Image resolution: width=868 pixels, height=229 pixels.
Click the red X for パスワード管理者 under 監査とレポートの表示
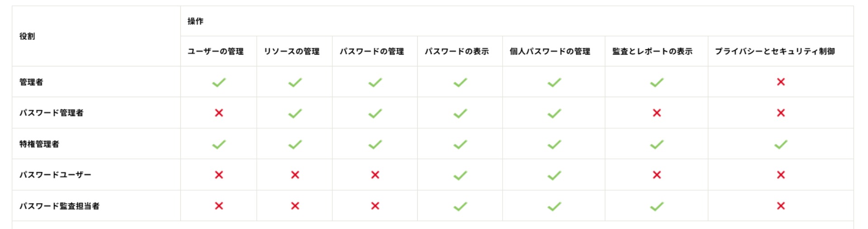[657, 113]
